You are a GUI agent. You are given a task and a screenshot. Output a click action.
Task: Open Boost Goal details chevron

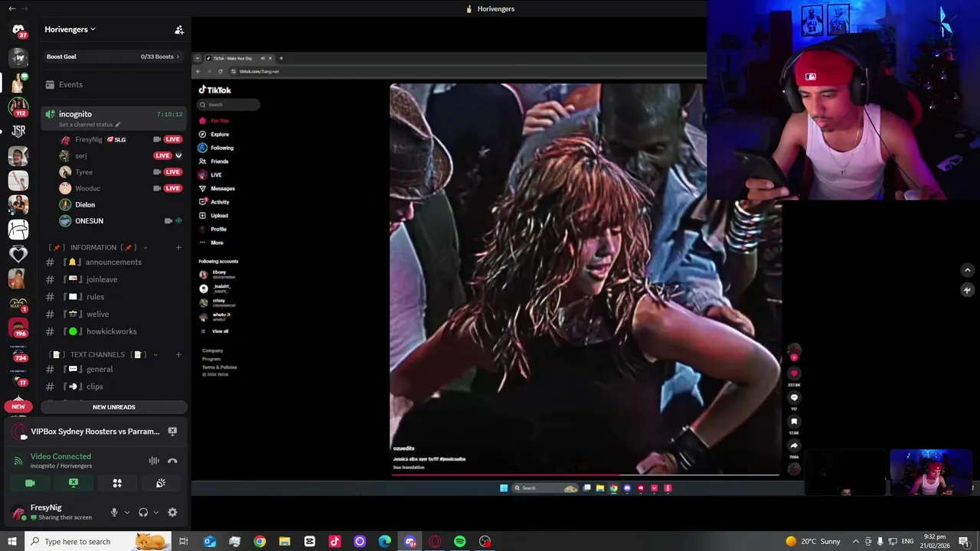178,57
